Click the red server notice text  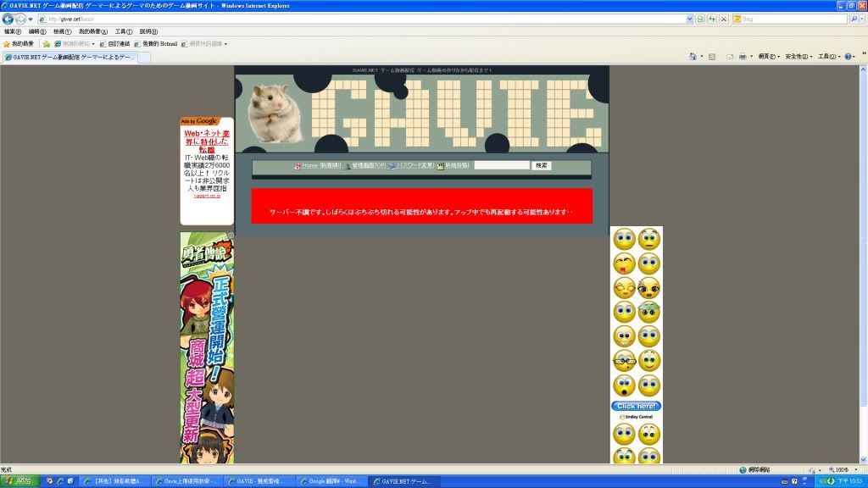point(421,212)
